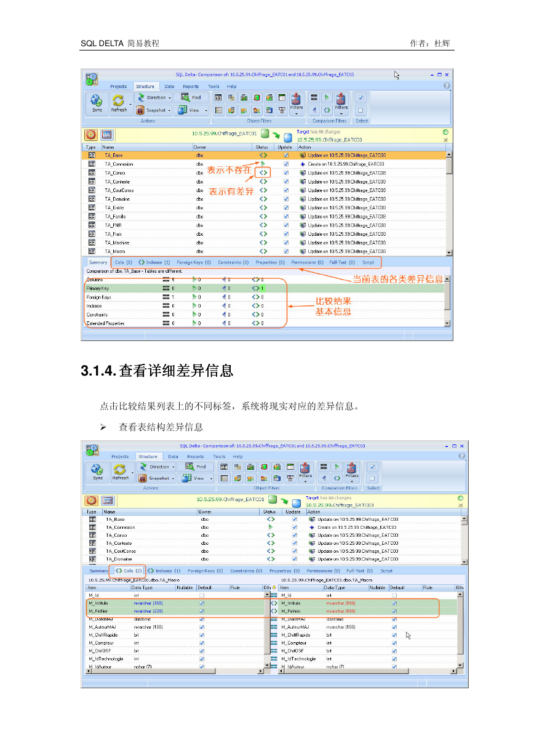
Task: Open the Object Filters 'Filters' dropdown, upper window
Action: 297,104
